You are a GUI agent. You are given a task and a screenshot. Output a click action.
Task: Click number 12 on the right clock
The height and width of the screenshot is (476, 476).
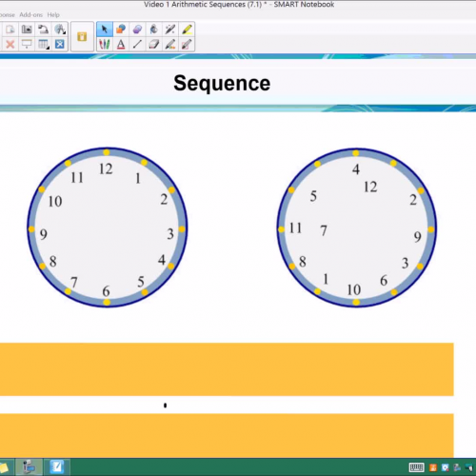point(370,187)
